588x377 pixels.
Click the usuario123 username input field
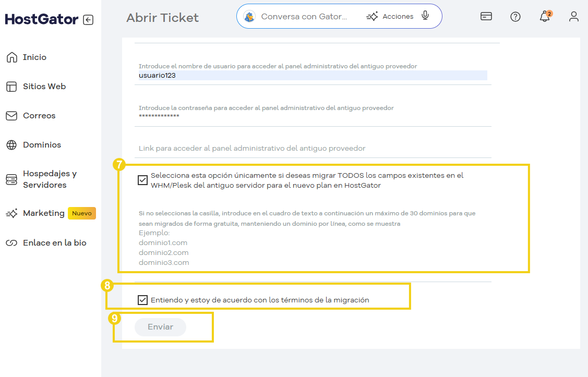tap(313, 75)
